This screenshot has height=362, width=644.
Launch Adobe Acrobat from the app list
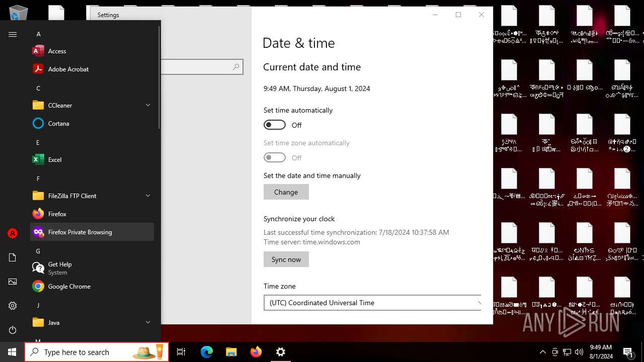tap(92, 69)
